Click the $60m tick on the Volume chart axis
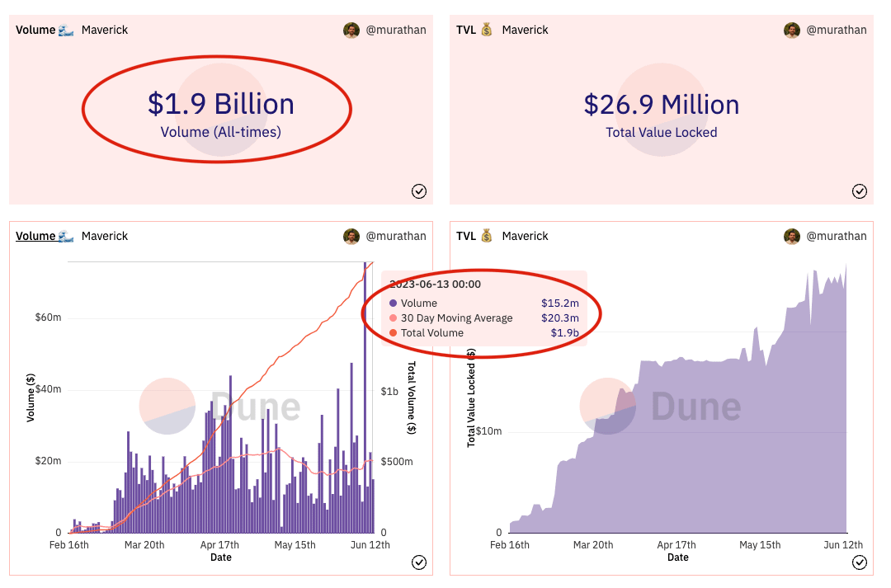The image size is (891, 588). (x=49, y=318)
